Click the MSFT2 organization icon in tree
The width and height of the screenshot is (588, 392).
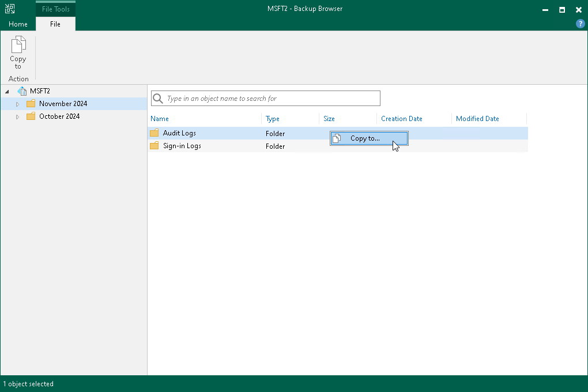coord(22,91)
